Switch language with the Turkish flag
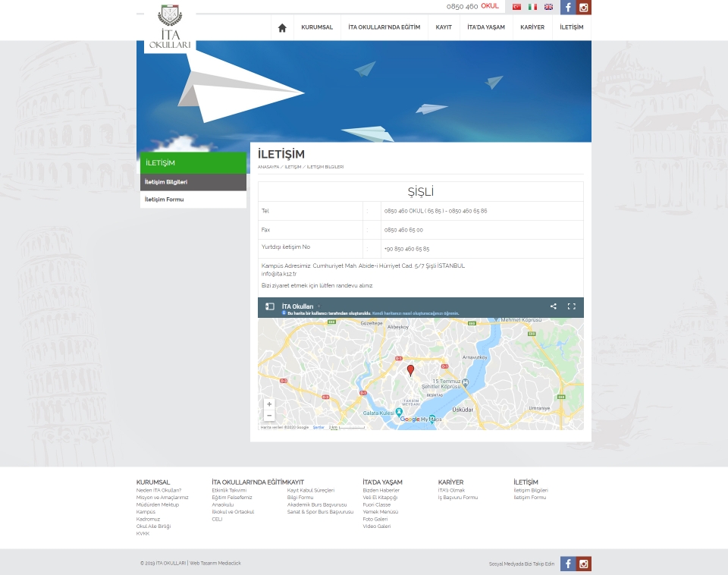Image resolution: width=728 pixels, height=575 pixels. (x=516, y=7)
